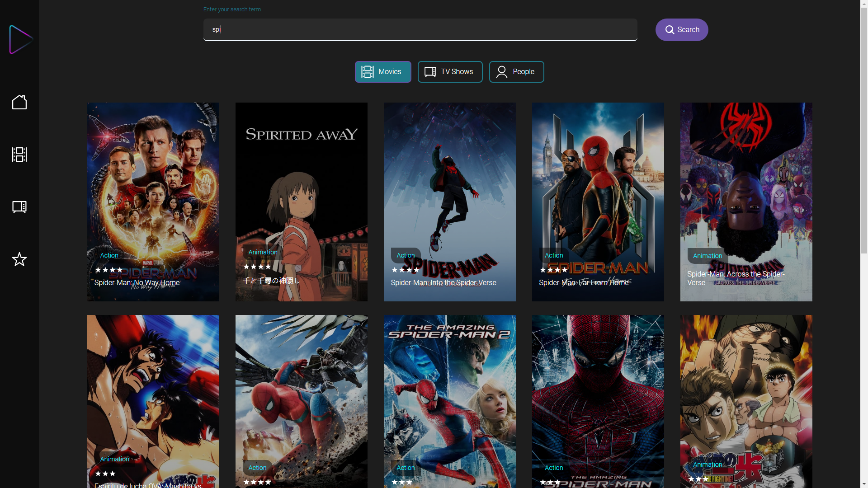Click the app's play triangle logo
868x488 pixels.
[x=19, y=40]
